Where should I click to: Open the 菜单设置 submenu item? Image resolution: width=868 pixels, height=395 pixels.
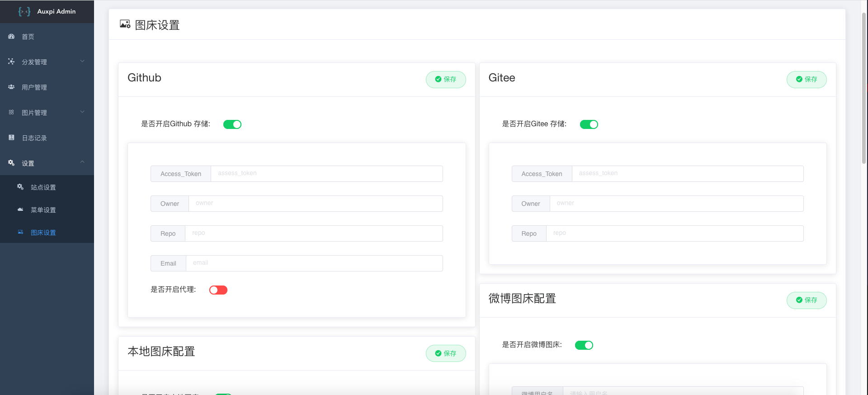pos(47,209)
